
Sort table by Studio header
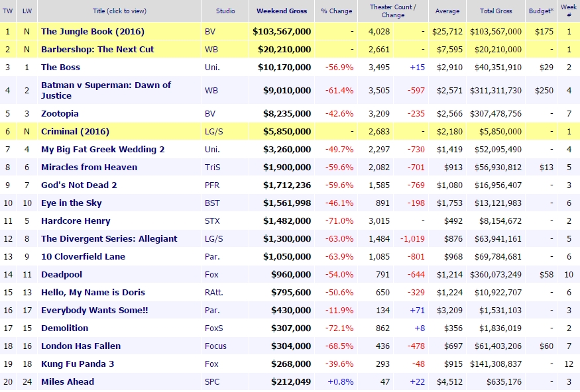[225, 11]
